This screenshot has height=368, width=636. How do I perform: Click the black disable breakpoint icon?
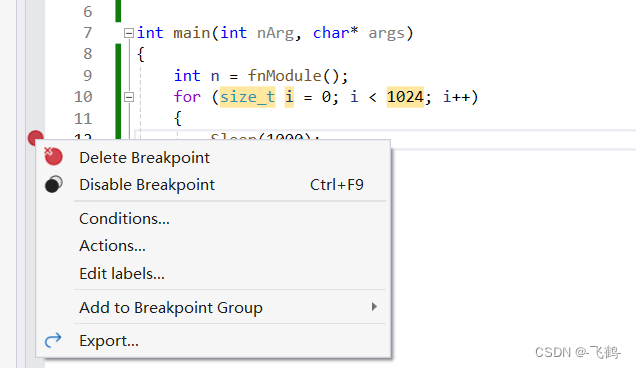coord(54,184)
